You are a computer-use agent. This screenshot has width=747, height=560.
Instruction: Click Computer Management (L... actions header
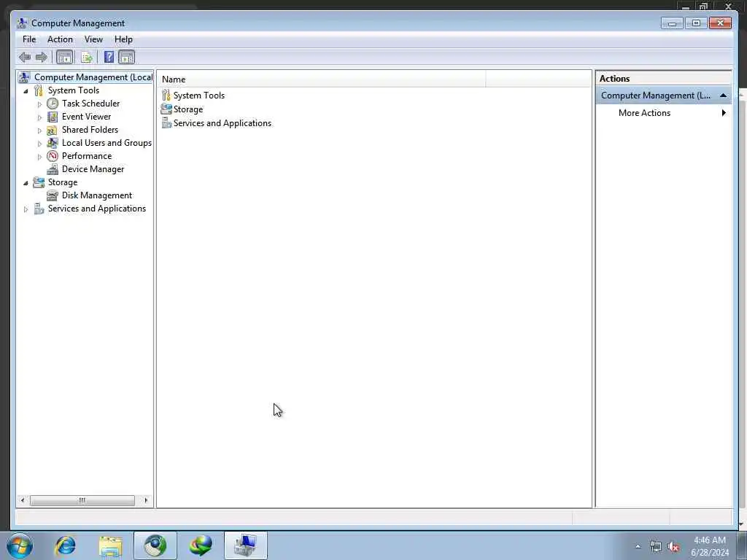pyautogui.click(x=664, y=96)
